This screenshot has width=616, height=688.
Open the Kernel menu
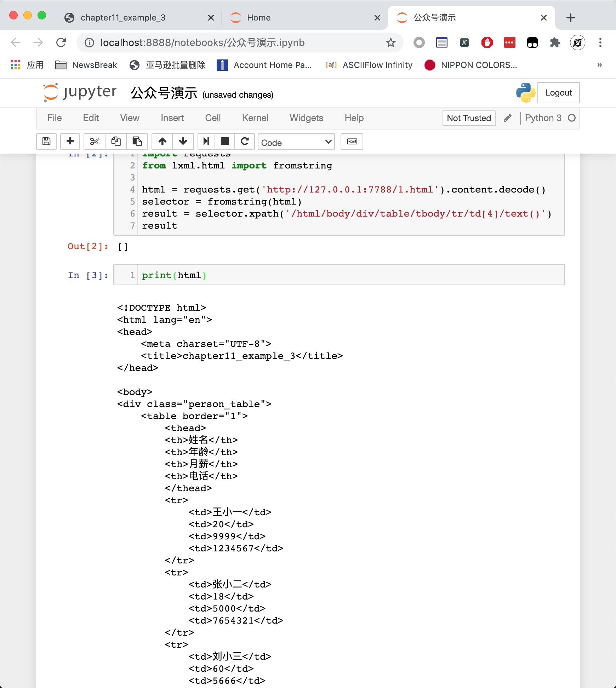click(x=255, y=118)
